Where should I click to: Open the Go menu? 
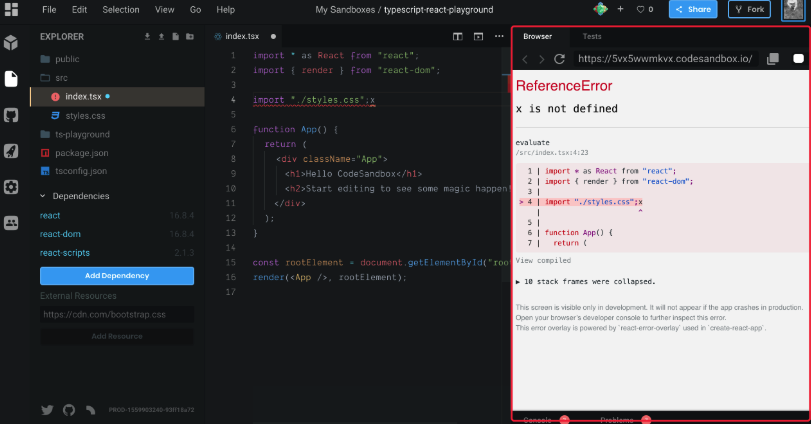click(195, 9)
